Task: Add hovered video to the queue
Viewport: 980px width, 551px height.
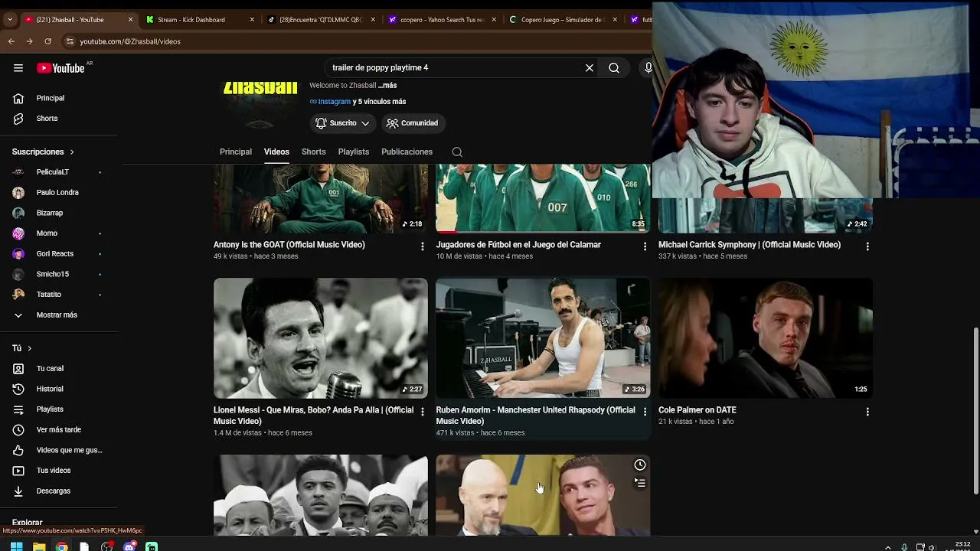Action: coord(640,483)
